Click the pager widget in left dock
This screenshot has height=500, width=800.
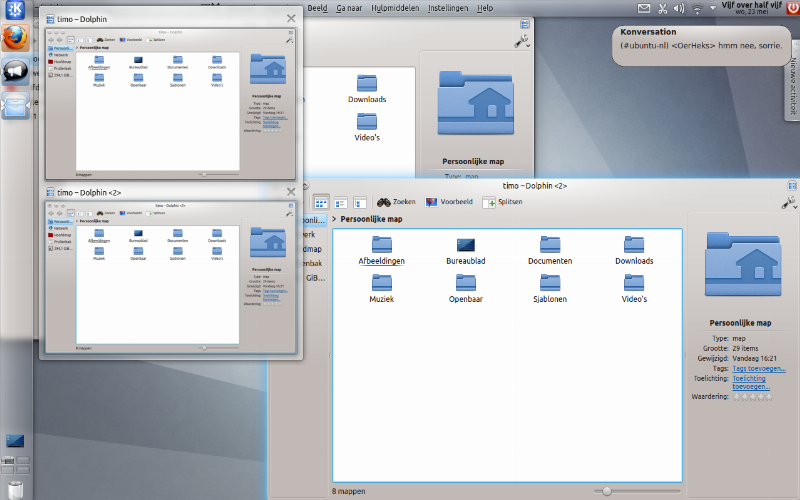pos(15,464)
